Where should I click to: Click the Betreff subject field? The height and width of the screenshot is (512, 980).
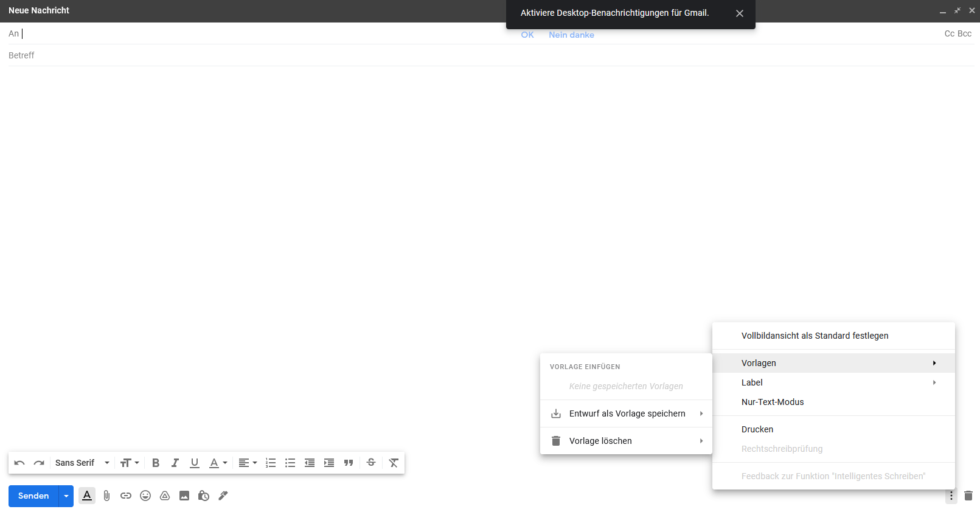[x=491, y=55]
